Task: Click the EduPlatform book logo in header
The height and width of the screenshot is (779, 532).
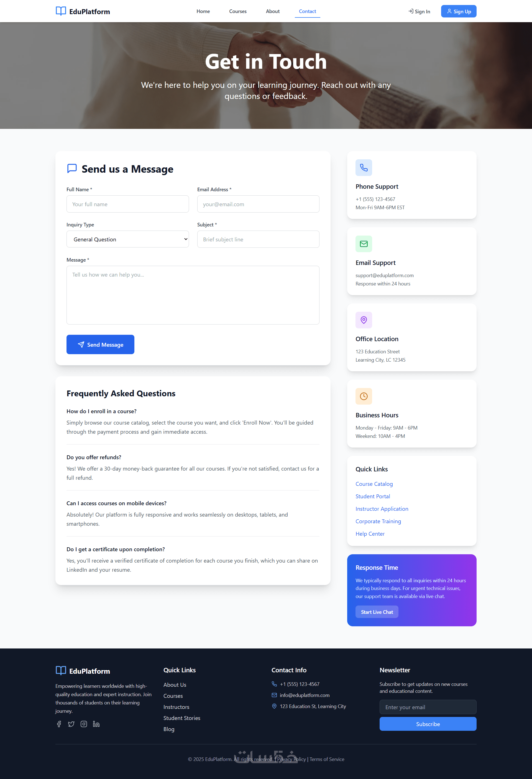Action: (x=61, y=11)
